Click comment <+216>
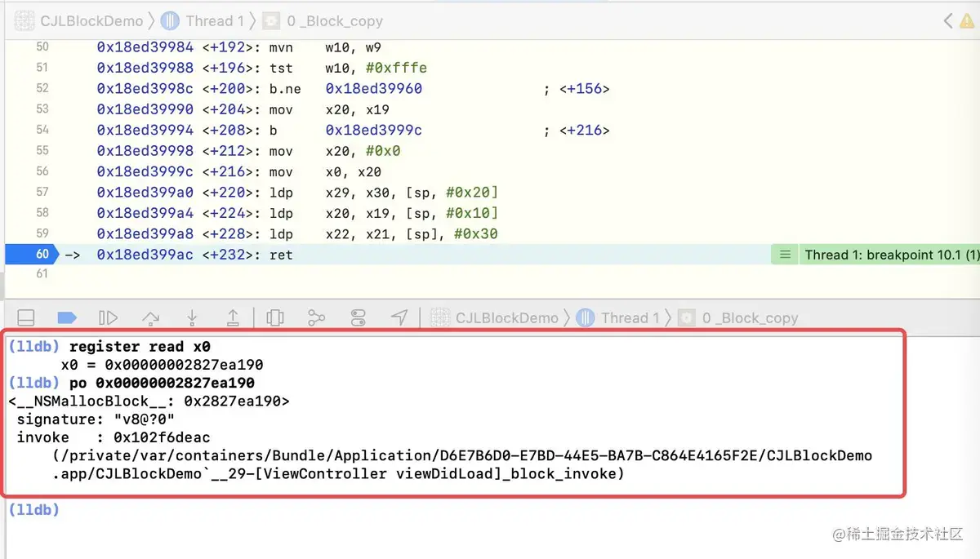Screen dimensions: 980x559 (584, 130)
